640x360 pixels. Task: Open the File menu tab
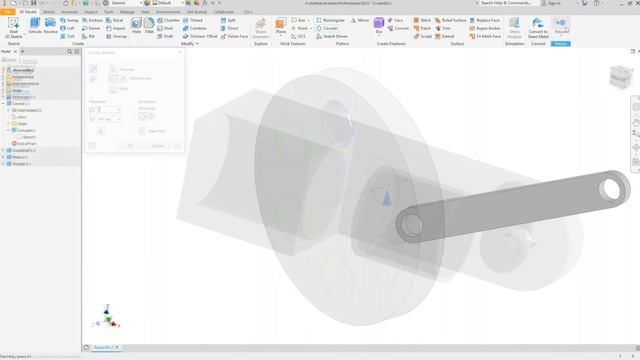tap(8, 12)
